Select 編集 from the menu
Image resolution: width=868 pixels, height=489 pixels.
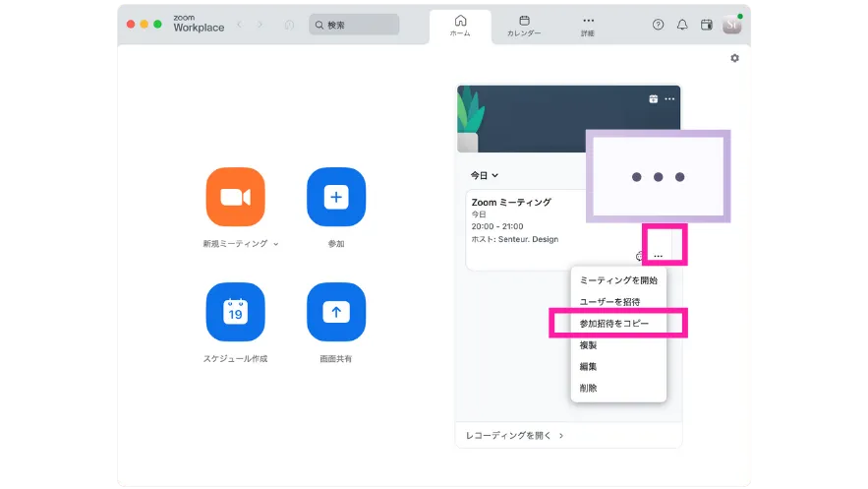point(618,367)
